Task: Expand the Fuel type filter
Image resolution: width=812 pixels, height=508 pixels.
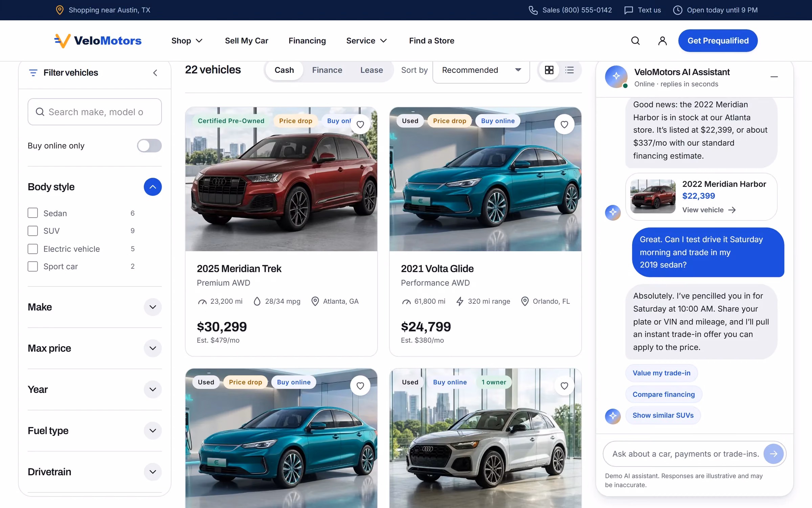Action: (153, 431)
